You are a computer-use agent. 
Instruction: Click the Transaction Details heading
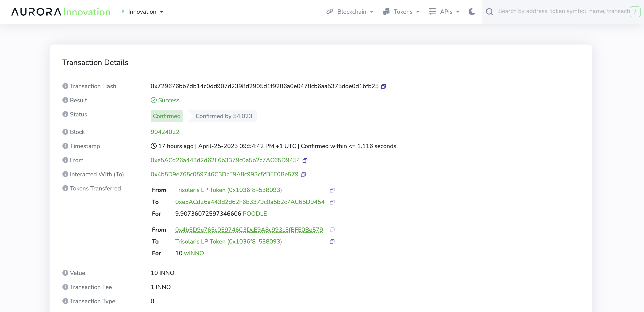click(95, 62)
